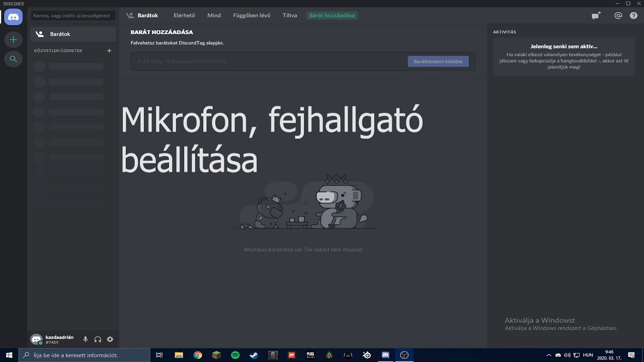Open Spotify from the taskbar
Viewport: 644px width, 362px height.
tap(235, 355)
